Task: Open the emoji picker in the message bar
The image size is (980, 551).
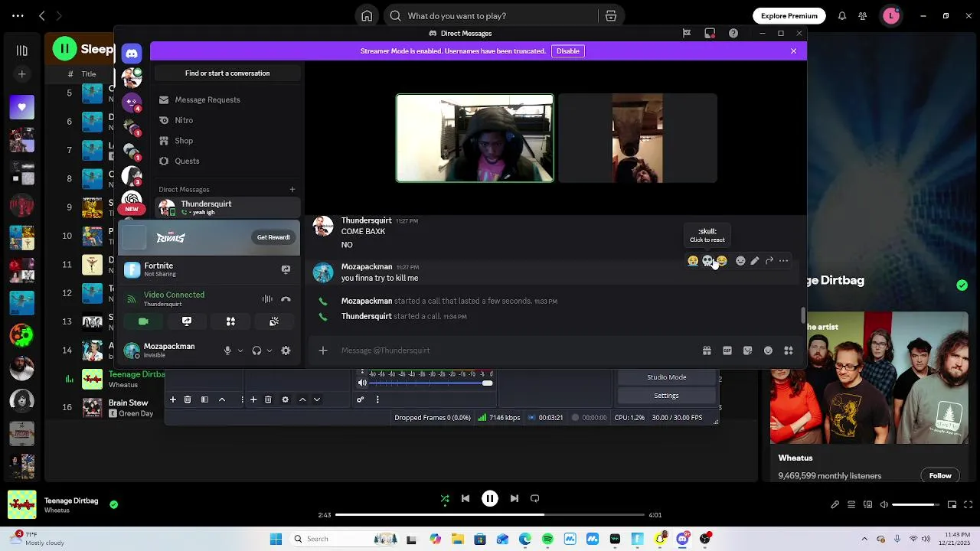Action: point(768,350)
